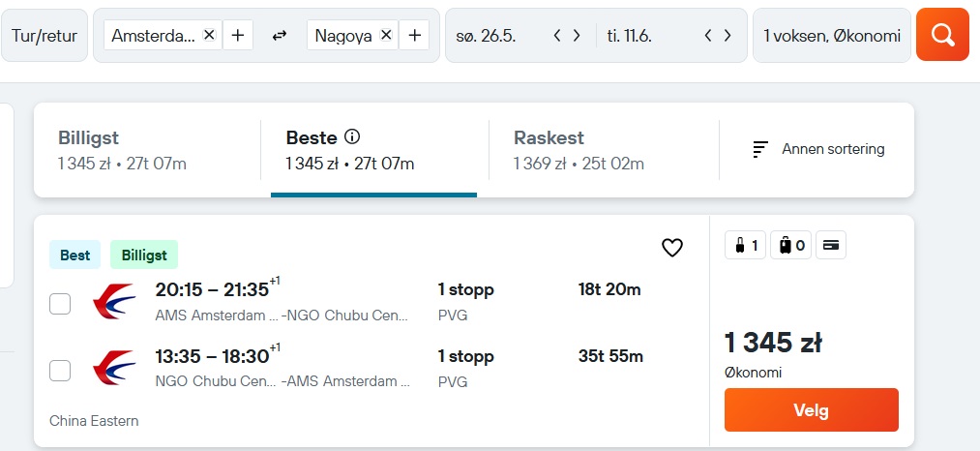Open Annen sortering sort options
Screen dimensions: 980x451
pos(818,149)
